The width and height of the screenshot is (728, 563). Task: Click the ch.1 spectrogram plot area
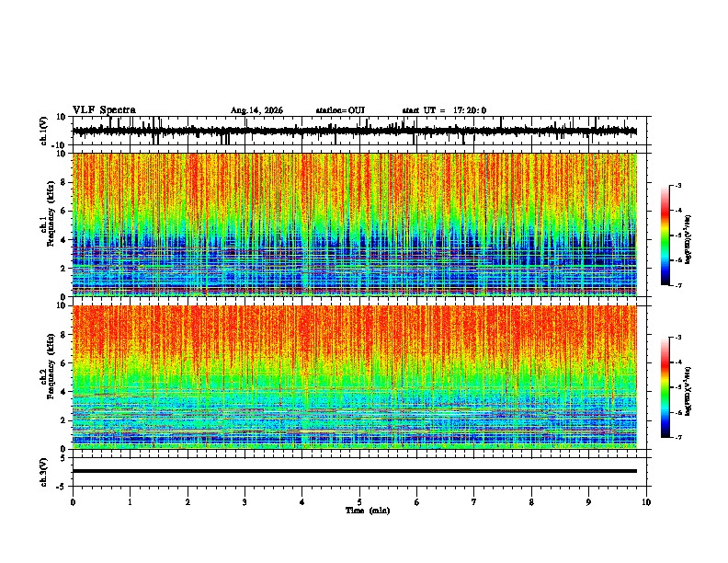coord(354,224)
